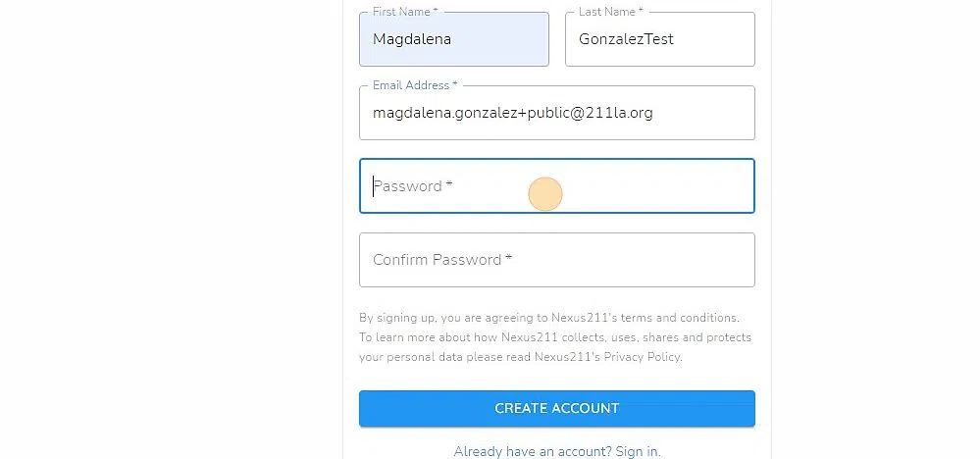Click the 'Last Name *' floating label

pyautogui.click(x=610, y=12)
